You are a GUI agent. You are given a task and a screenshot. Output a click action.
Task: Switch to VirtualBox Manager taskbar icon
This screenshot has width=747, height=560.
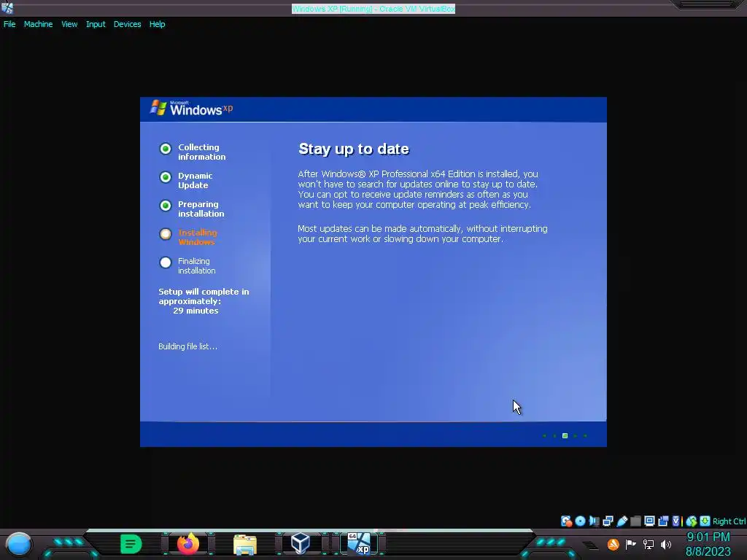click(301, 543)
